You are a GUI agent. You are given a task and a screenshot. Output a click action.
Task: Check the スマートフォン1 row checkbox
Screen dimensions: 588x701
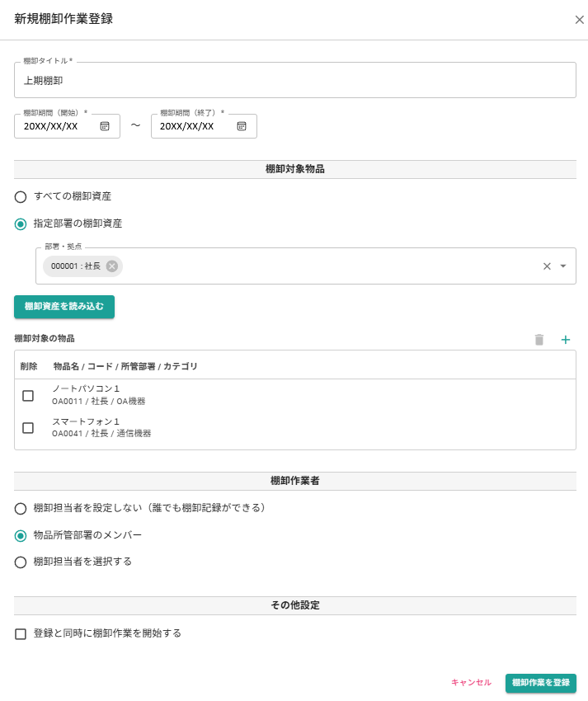28,428
